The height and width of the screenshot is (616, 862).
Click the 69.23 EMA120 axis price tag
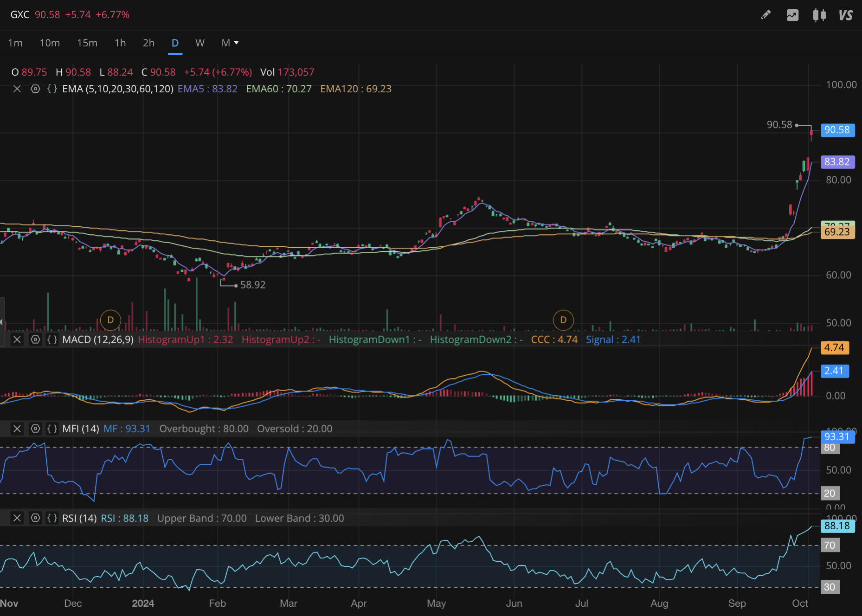837,232
